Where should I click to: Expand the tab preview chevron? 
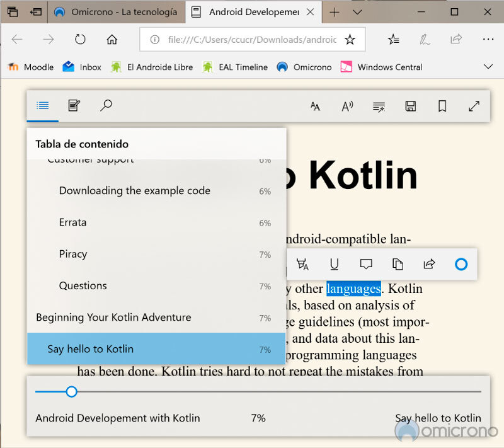(x=357, y=12)
